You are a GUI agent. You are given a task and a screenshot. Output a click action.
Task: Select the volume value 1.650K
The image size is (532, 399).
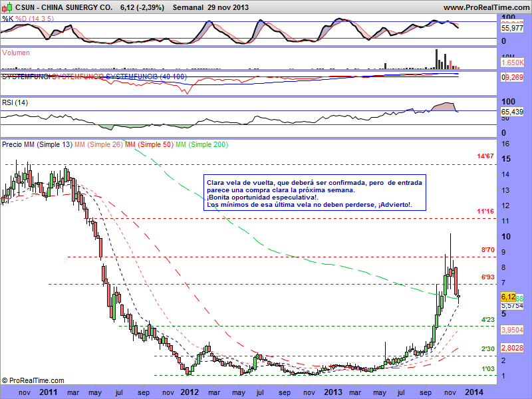click(x=512, y=63)
